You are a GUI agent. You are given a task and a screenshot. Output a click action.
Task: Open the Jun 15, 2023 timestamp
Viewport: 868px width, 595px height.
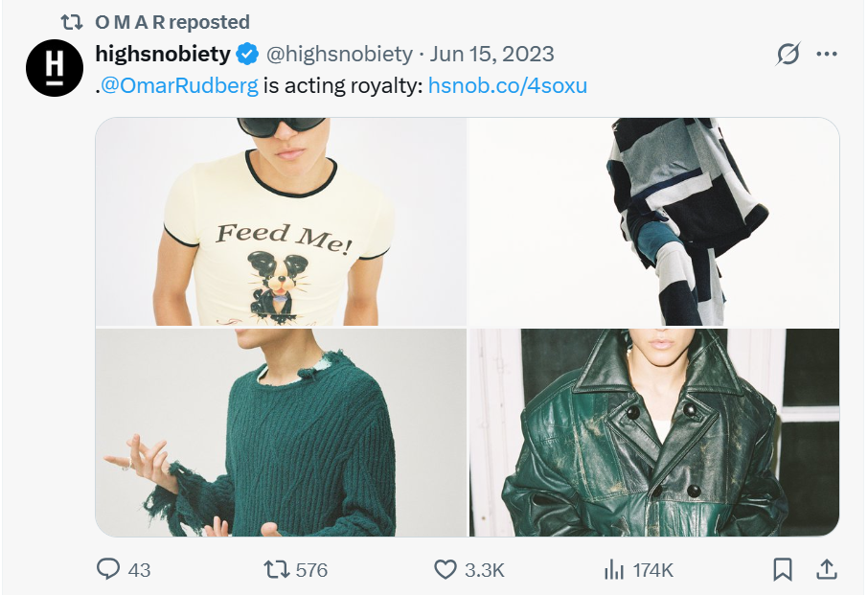[492, 54]
